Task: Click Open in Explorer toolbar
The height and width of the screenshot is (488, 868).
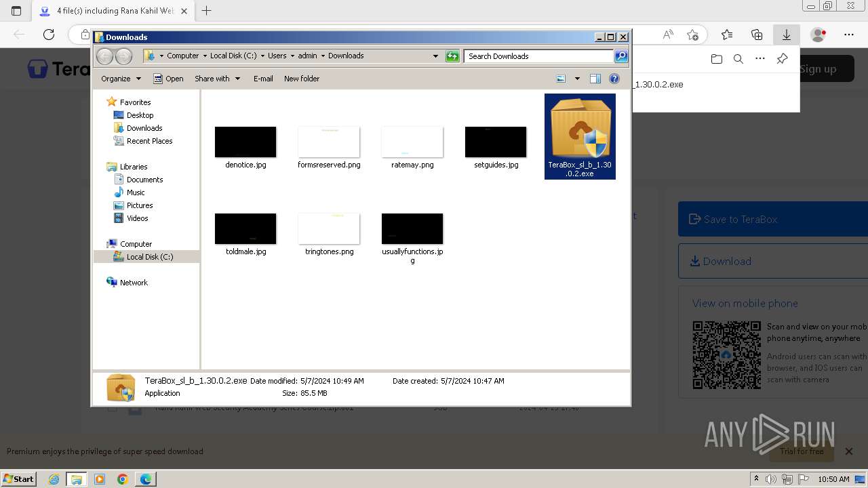Action: [x=168, y=79]
